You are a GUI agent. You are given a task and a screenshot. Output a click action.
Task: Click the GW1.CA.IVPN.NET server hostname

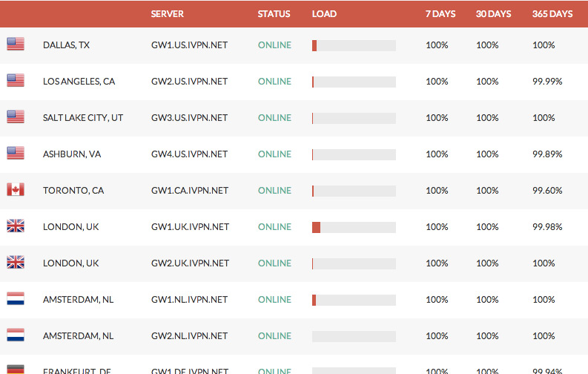pos(189,190)
